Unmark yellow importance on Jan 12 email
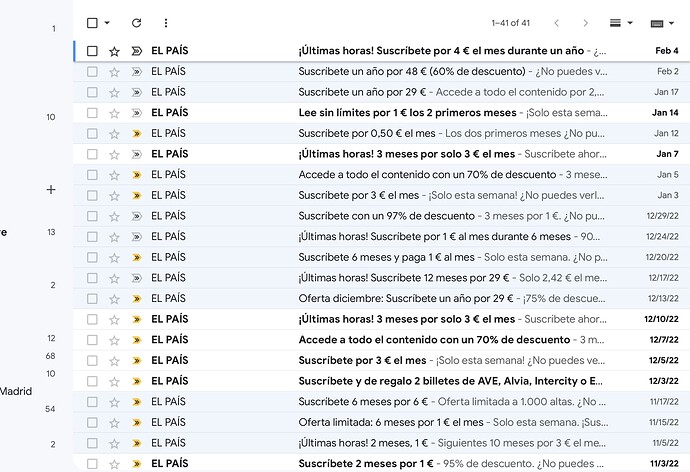Viewport: 690px width, 472px height. (x=137, y=134)
